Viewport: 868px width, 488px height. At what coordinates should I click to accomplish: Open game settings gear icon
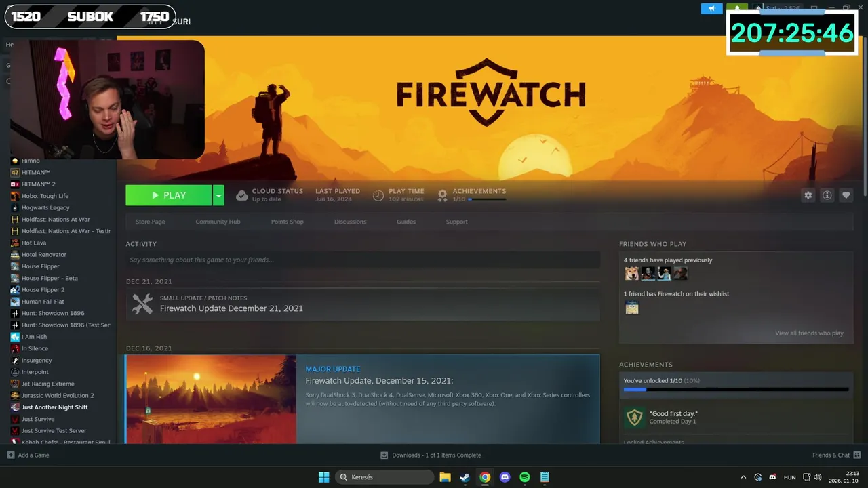point(808,195)
